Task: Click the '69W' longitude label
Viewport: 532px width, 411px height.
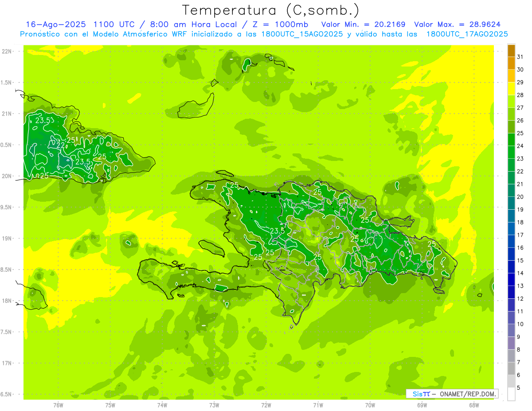Action: [422, 405]
